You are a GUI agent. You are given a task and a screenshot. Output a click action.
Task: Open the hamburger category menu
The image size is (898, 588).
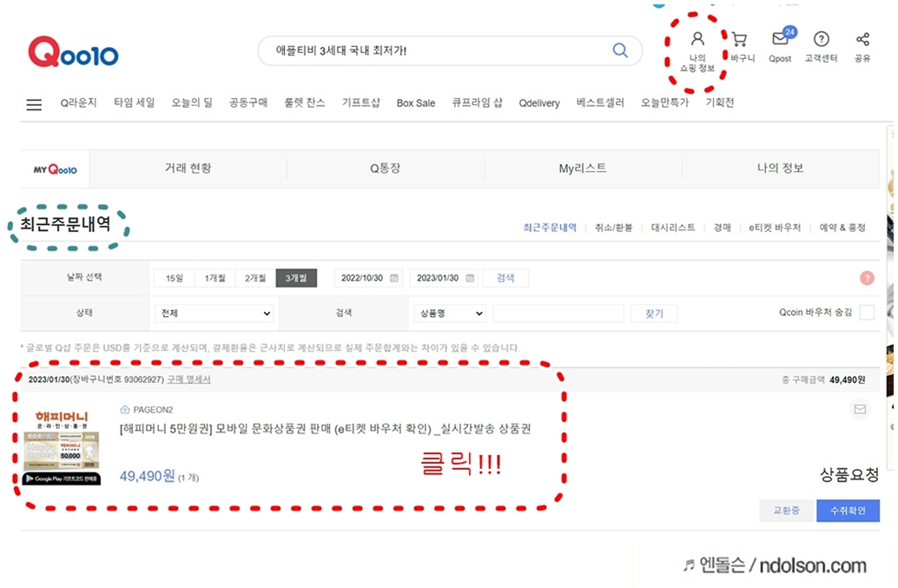pos(35,104)
